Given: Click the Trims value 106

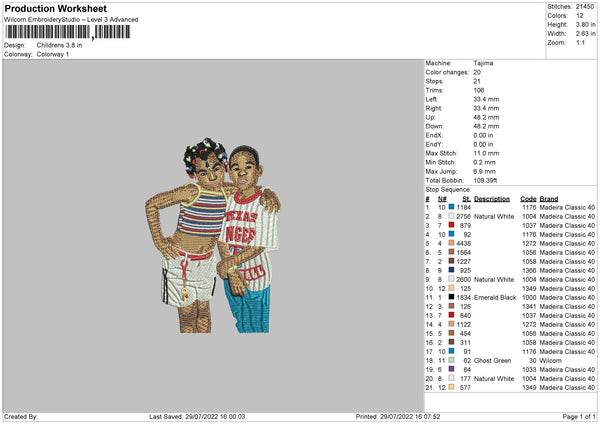Looking at the screenshot, I should click(x=479, y=90).
